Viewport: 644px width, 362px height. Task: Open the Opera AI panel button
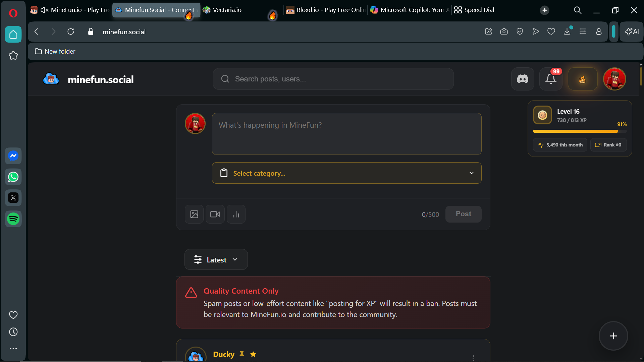(x=632, y=32)
